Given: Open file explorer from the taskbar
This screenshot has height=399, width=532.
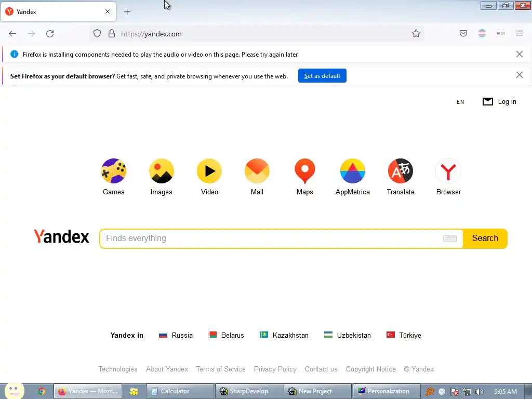Looking at the screenshot, I should [134, 392].
